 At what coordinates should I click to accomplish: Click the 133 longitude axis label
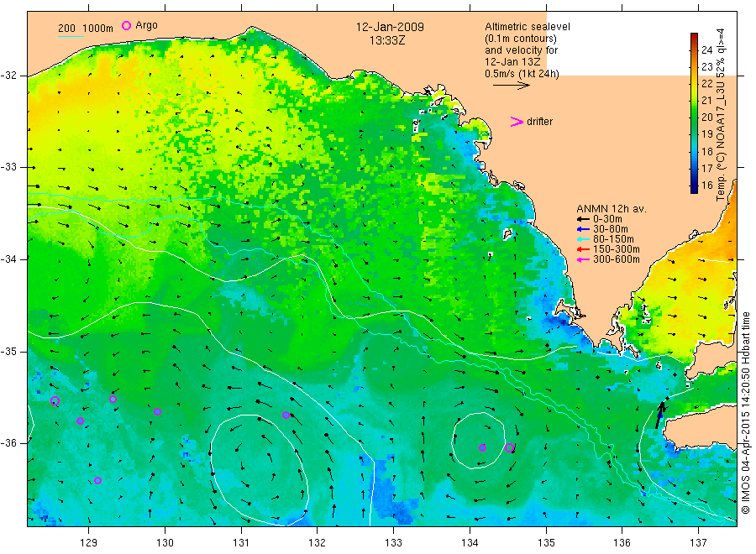click(x=393, y=543)
